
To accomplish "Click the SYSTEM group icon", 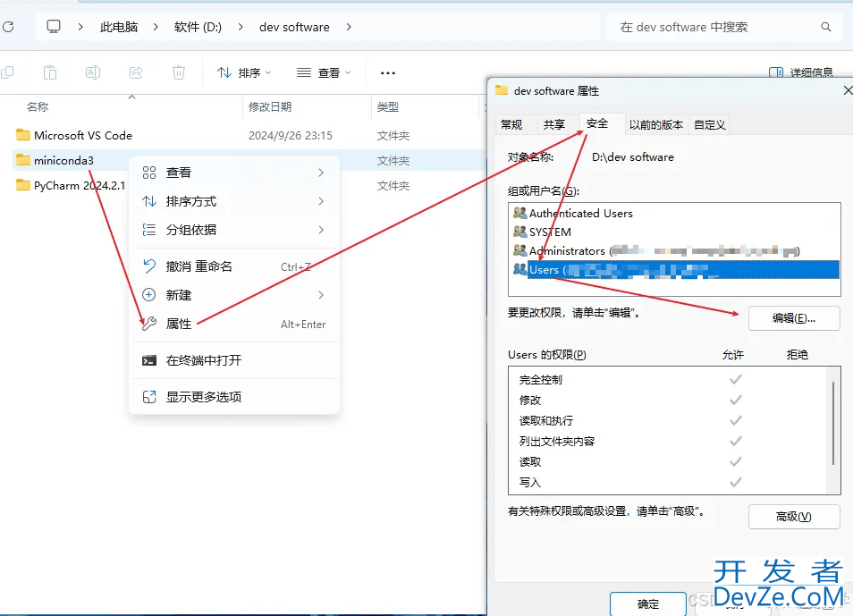I will 520,232.
